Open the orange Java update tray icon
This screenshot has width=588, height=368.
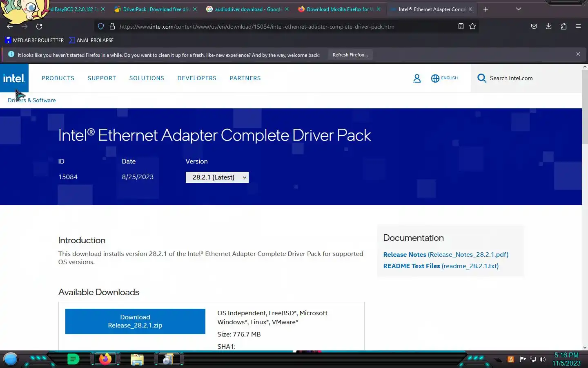pyautogui.click(x=510, y=359)
